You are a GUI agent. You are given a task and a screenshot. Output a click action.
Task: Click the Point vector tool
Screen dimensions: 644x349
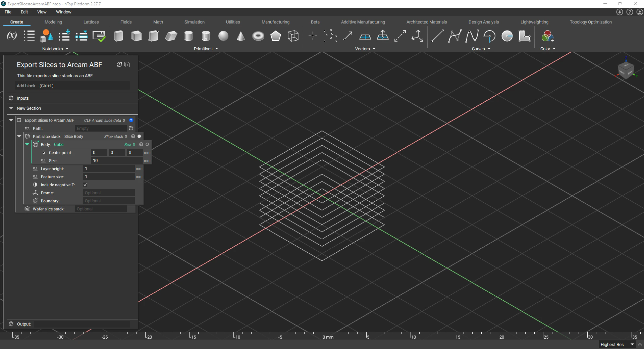click(x=313, y=36)
